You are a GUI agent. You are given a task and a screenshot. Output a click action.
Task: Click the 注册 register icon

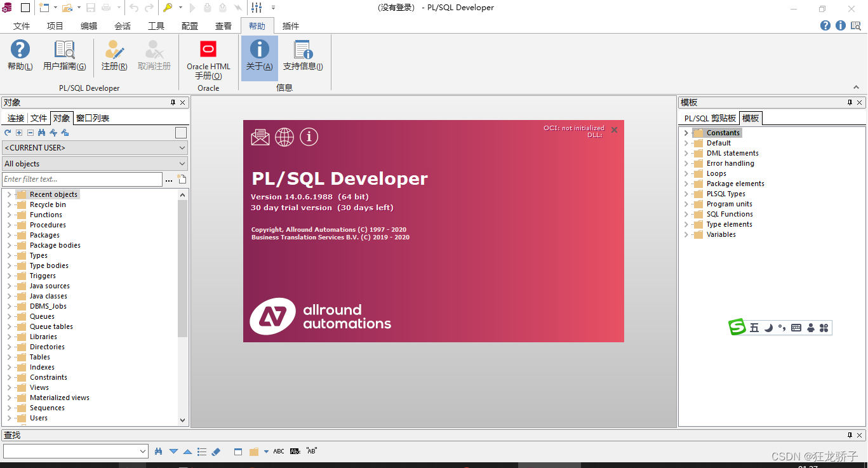point(114,55)
